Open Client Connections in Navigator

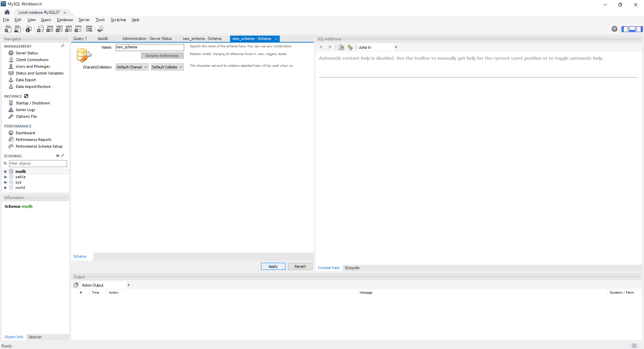(x=32, y=60)
